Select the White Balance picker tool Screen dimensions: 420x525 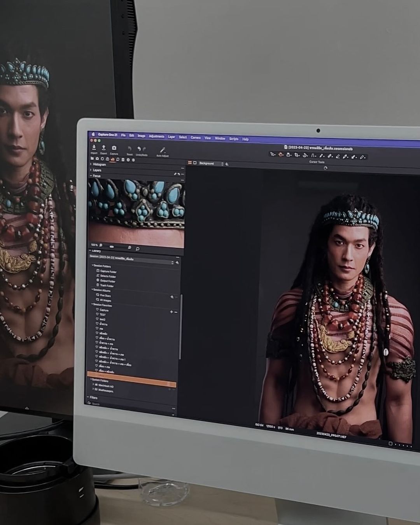point(346,157)
